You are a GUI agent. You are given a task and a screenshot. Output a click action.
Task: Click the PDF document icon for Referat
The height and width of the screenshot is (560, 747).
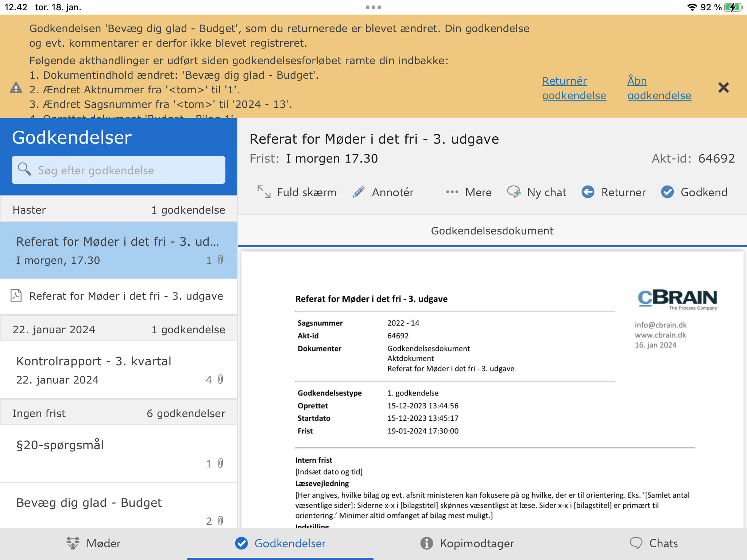[x=16, y=295]
